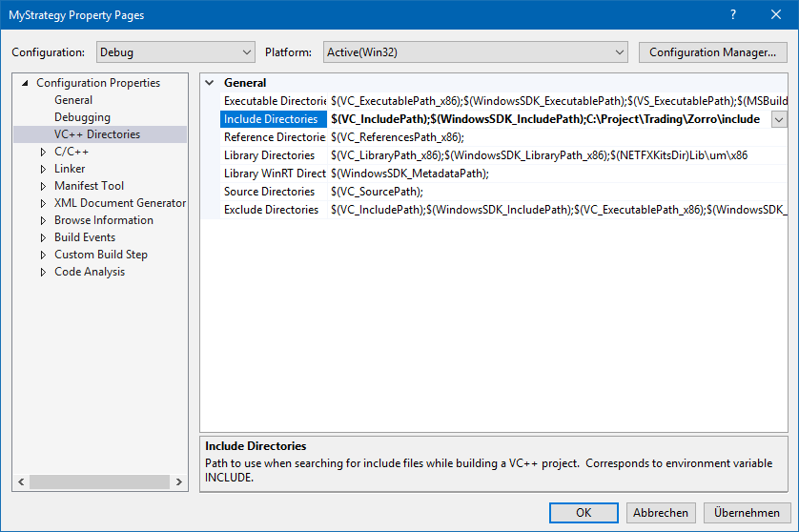Open the Configuration dropdown
Image resolution: width=799 pixels, height=532 pixels.
[x=174, y=51]
